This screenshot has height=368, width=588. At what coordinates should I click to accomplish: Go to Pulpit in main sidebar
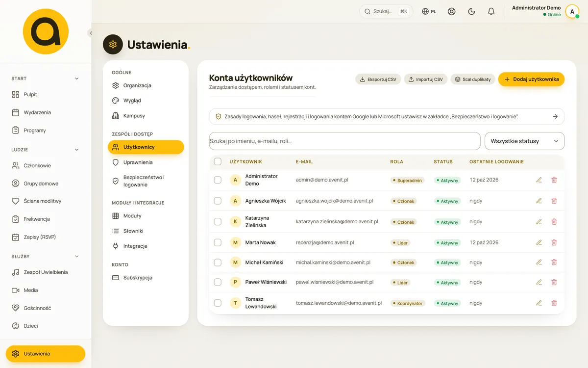pyautogui.click(x=46, y=95)
